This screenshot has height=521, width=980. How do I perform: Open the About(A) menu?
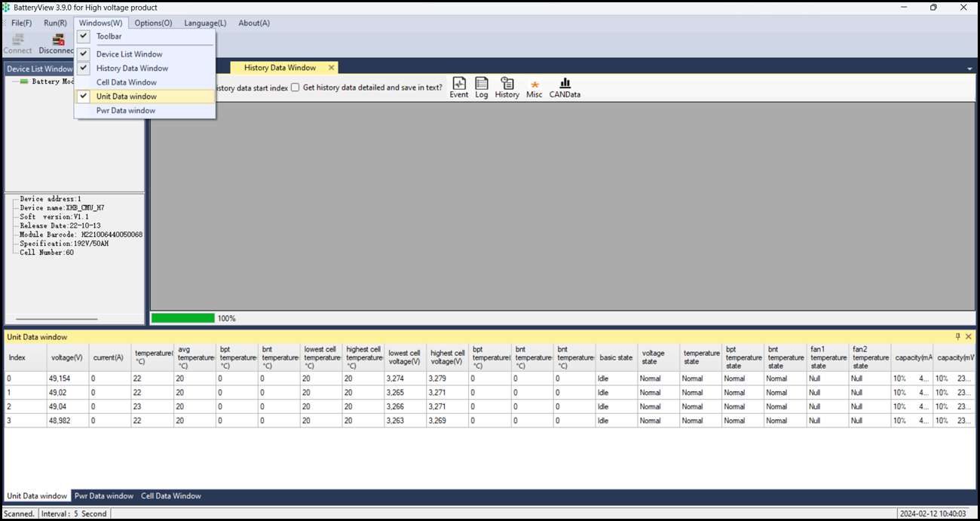tap(254, 23)
